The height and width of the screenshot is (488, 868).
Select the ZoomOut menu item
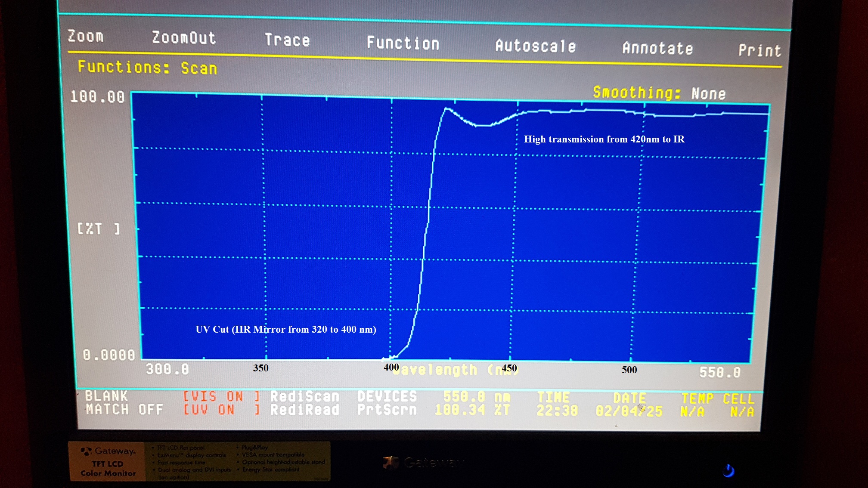(184, 38)
